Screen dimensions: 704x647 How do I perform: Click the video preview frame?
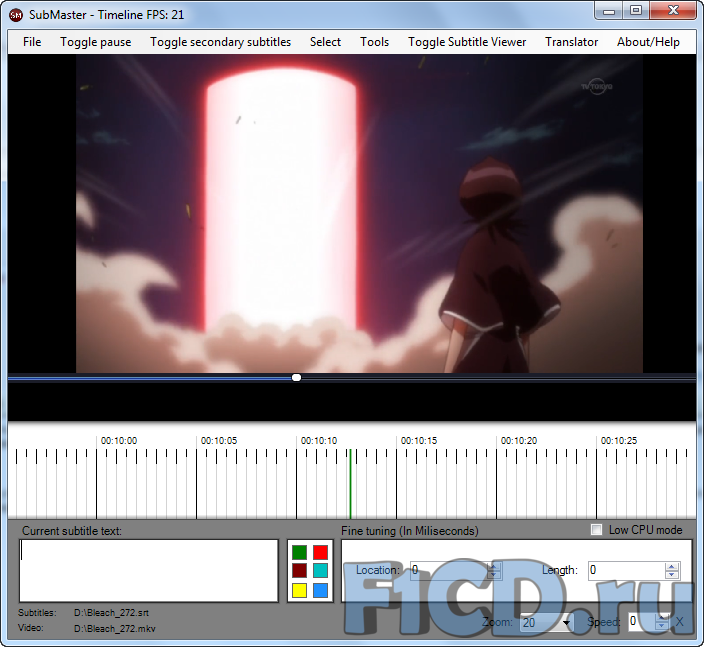click(x=359, y=214)
